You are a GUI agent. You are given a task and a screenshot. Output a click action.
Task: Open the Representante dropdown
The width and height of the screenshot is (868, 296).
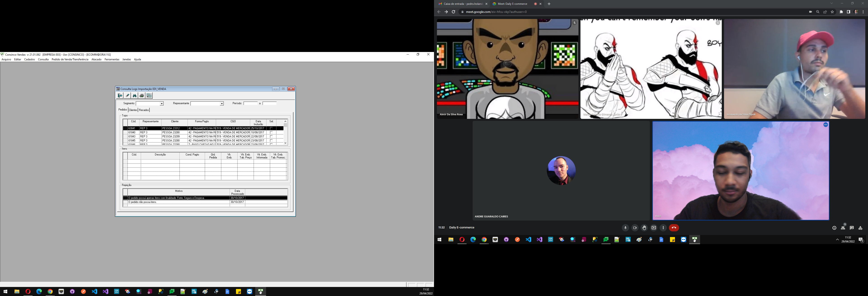click(x=222, y=104)
